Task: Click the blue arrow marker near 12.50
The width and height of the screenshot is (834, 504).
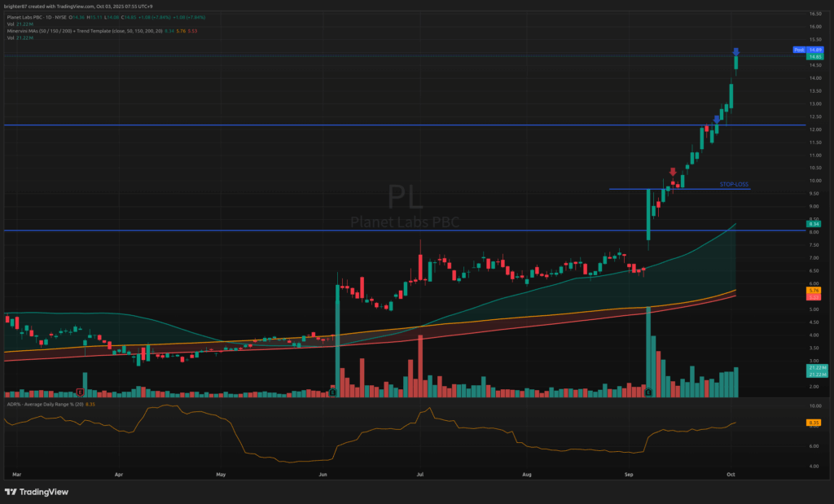Action: pyautogui.click(x=716, y=119)
